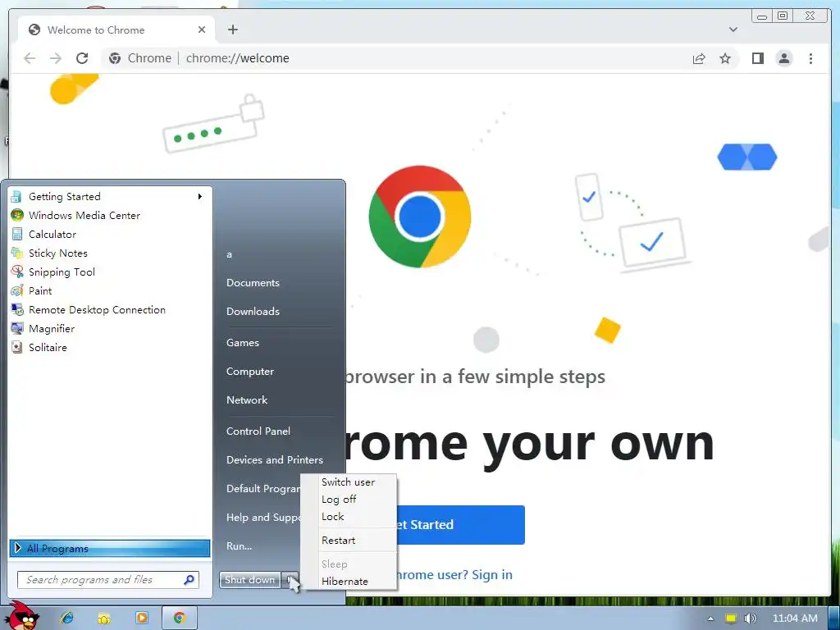Toggle the Chrome side panel icon

point(757,58)
